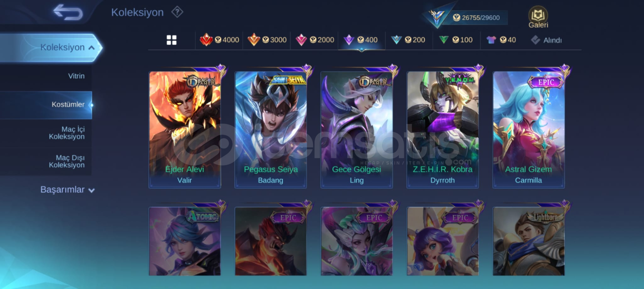Click the back arrow icon
This screenshot has width=644, height=289.
[x=68, y=12]
